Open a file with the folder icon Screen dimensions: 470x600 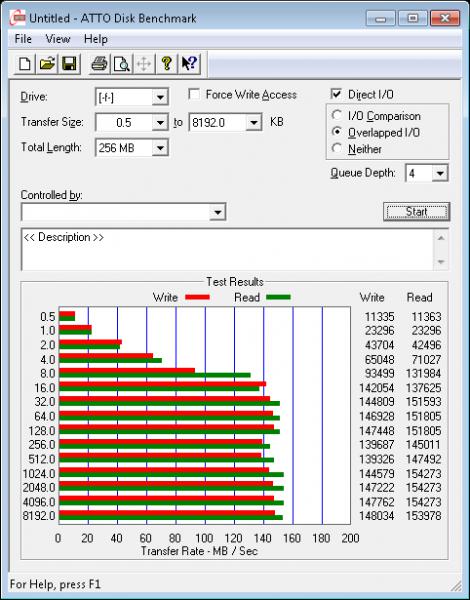[x=47, y=64]
